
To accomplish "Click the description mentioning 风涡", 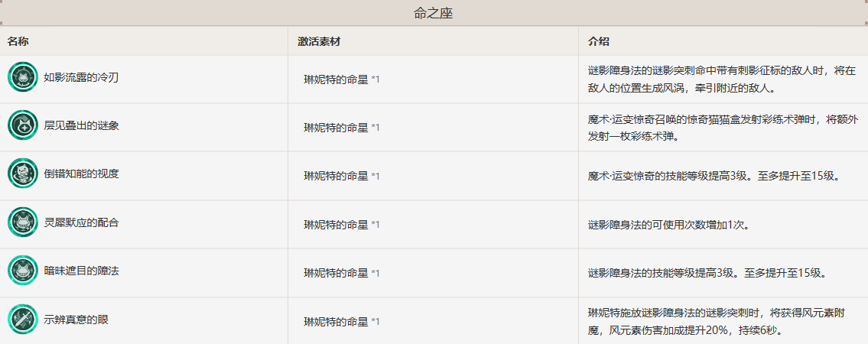I will (714, 79).
